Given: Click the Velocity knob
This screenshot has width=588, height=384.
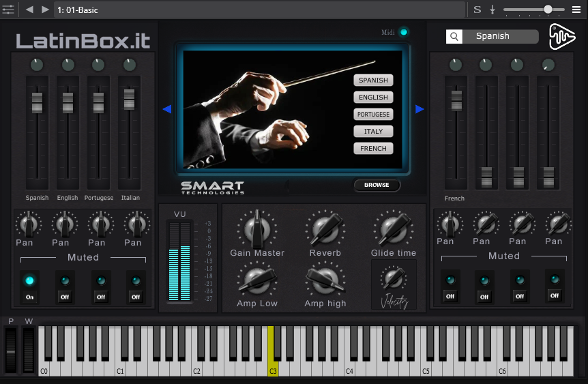Looking at the screenshot, I should [394, 278].
